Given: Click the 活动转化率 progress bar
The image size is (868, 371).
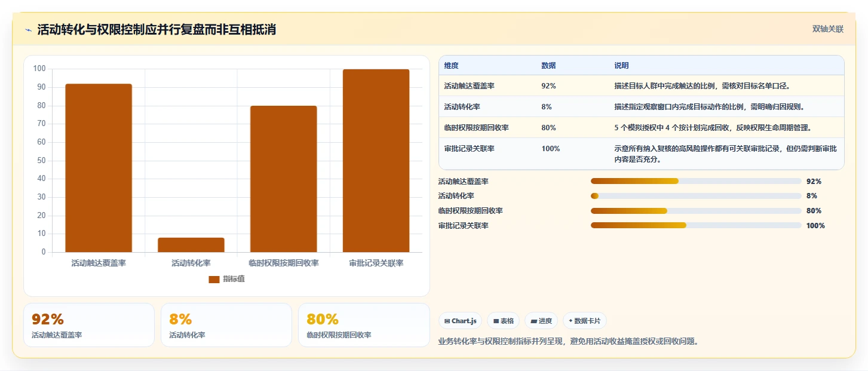Looking at the screenshot, I should (696, 196).
